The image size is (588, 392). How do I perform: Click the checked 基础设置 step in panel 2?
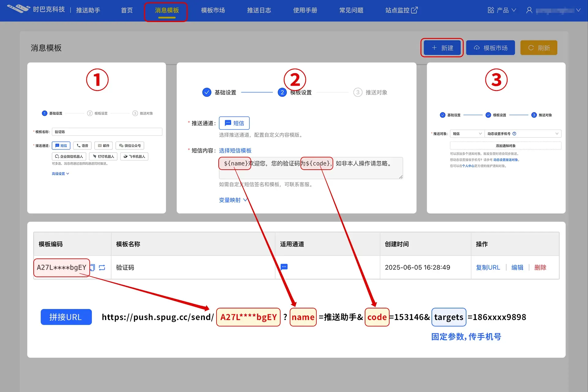coord(219,92)
